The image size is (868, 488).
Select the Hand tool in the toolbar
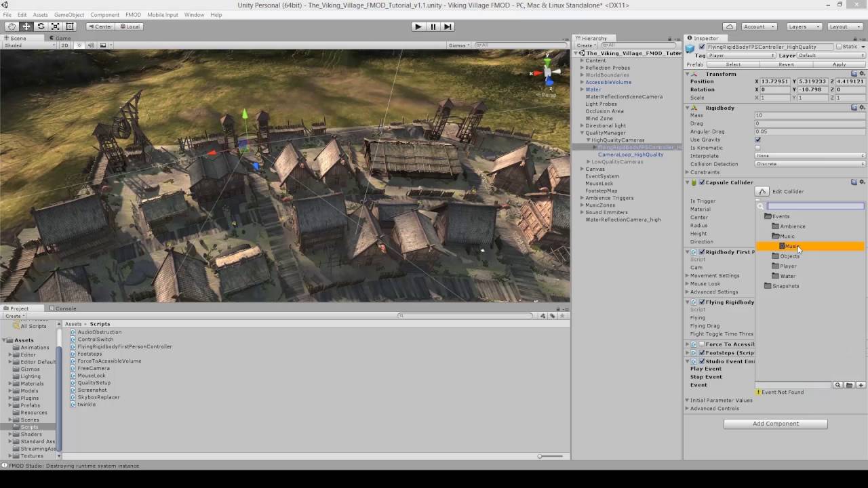coord(12,26)
